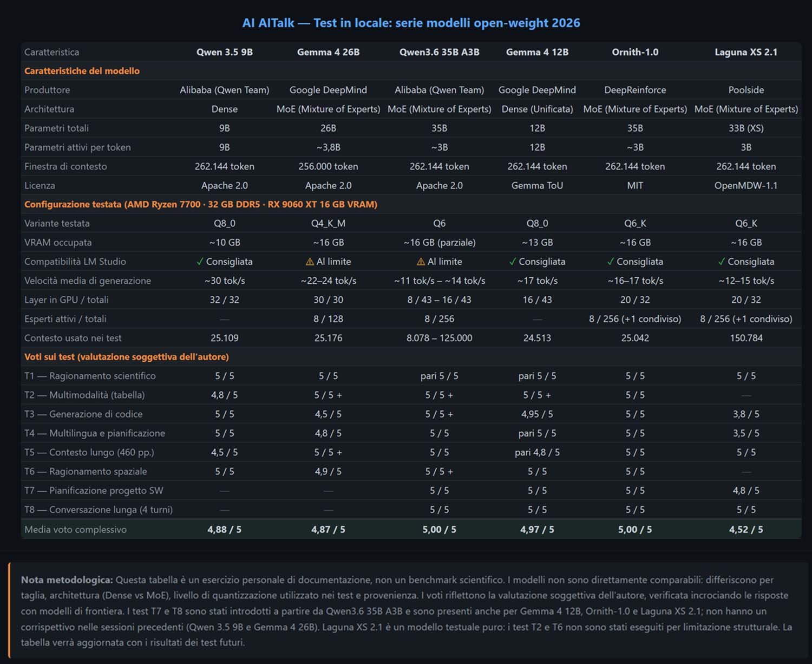Click the 'Velocità media di generazione' row label
This screenshot has height=664, width=812.
(88, 281)
